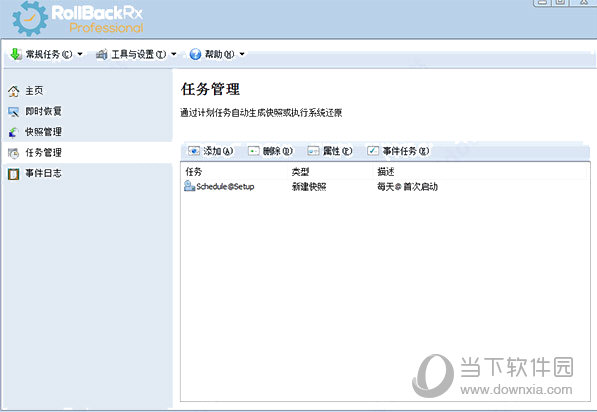Click the blue 帮助 question icon

click(x=195, y=54)
